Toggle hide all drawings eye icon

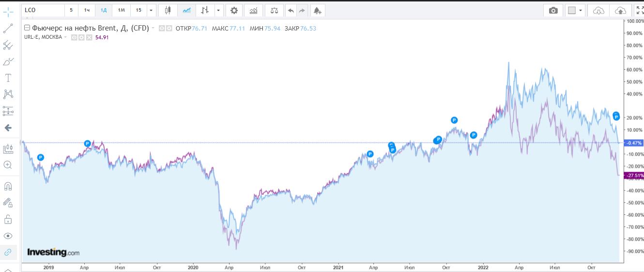[8, 236]
